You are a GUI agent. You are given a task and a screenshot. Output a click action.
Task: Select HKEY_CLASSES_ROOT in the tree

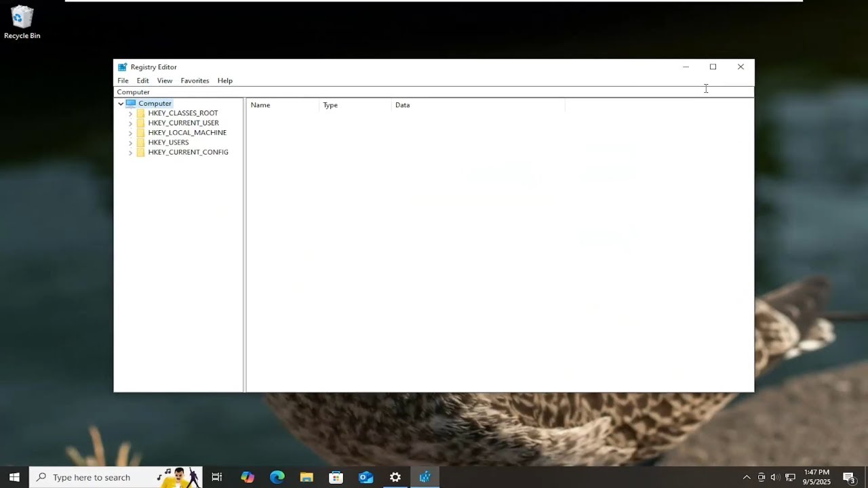click(183, 113)
